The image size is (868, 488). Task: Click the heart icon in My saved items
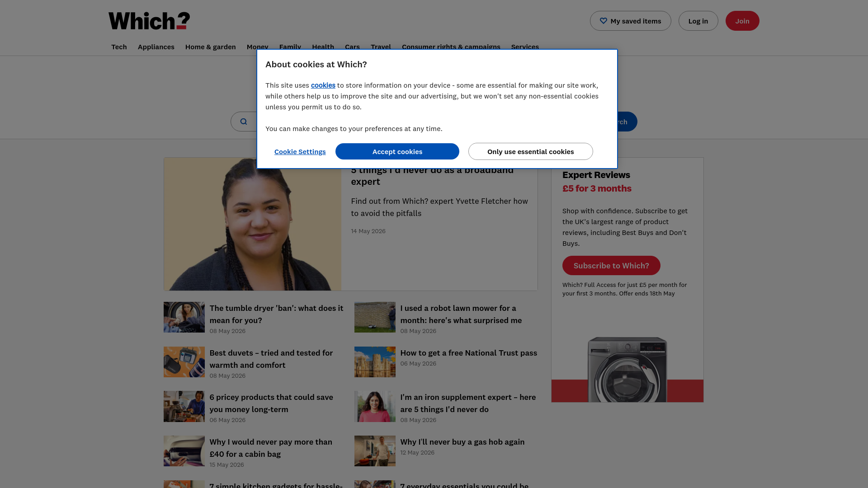604,21
